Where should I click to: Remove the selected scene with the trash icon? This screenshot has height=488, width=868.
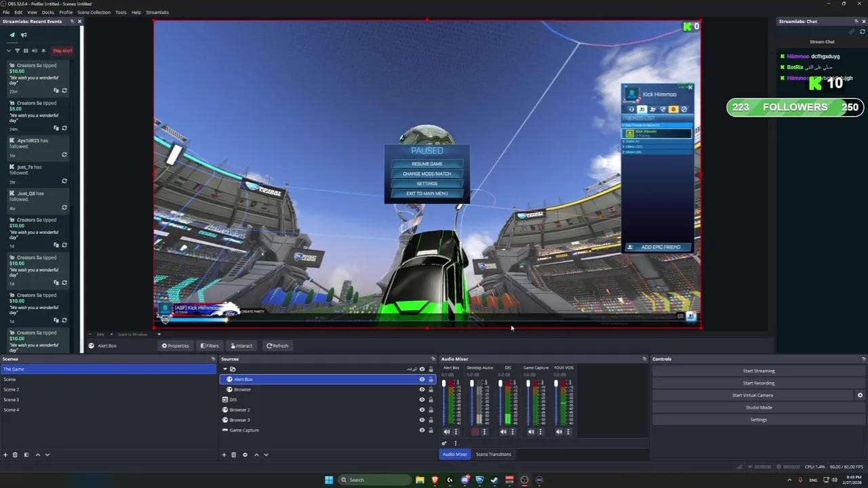point(15,455)
